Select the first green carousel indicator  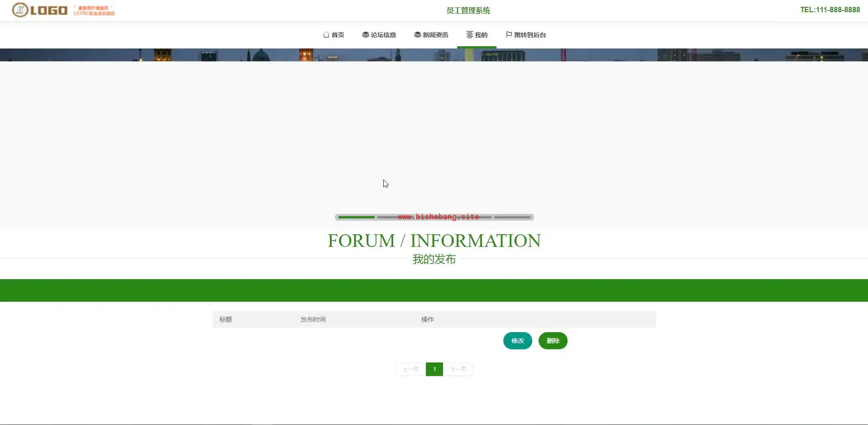point(357,217)
